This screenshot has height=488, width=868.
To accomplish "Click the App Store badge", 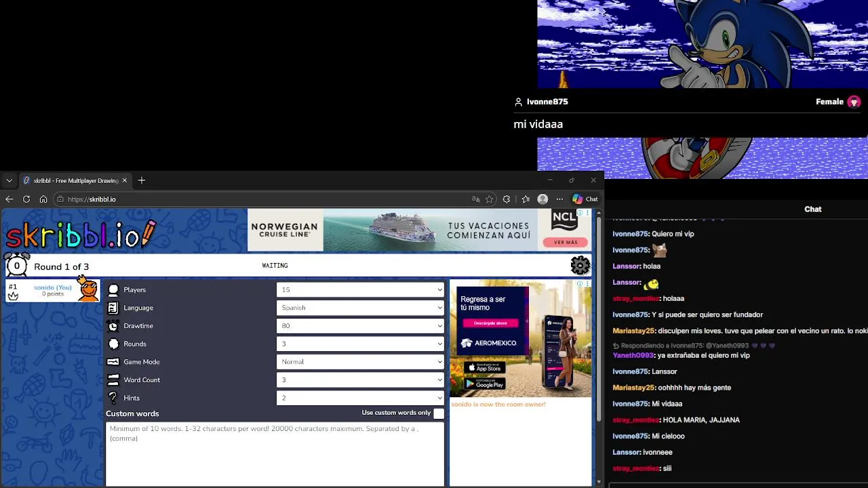I will (485, 367).
